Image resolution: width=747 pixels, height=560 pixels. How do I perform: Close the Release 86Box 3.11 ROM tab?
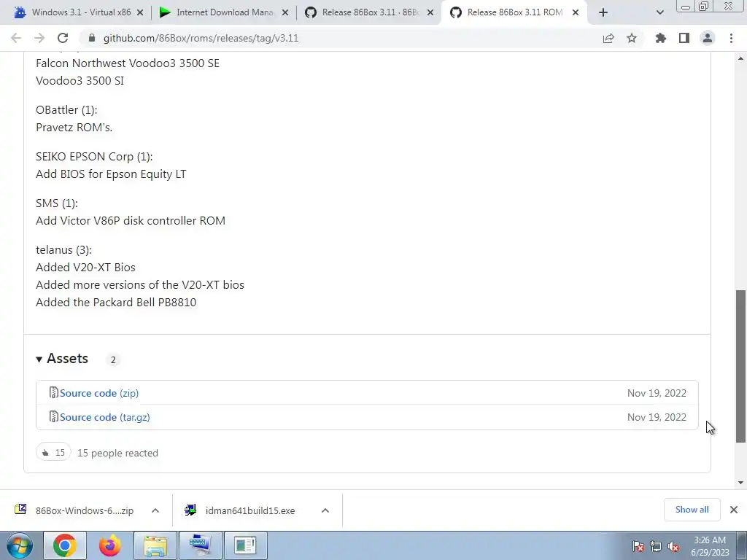[576, 12]
